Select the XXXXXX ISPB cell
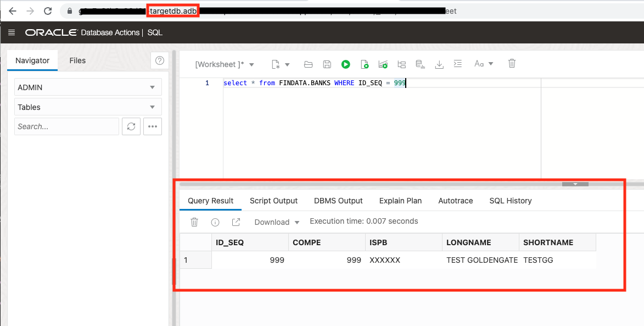 (x=404, y=260)
